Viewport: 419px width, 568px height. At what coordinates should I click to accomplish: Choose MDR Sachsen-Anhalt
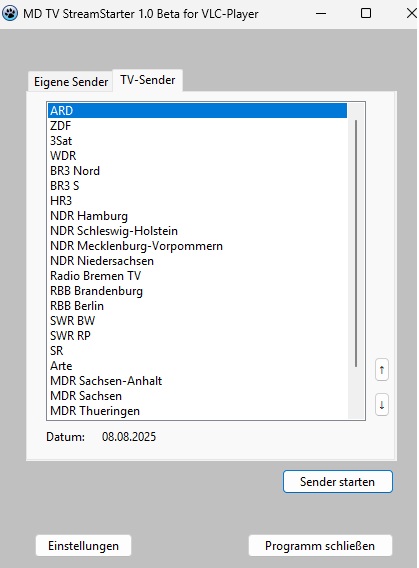[x=197, y=381]
